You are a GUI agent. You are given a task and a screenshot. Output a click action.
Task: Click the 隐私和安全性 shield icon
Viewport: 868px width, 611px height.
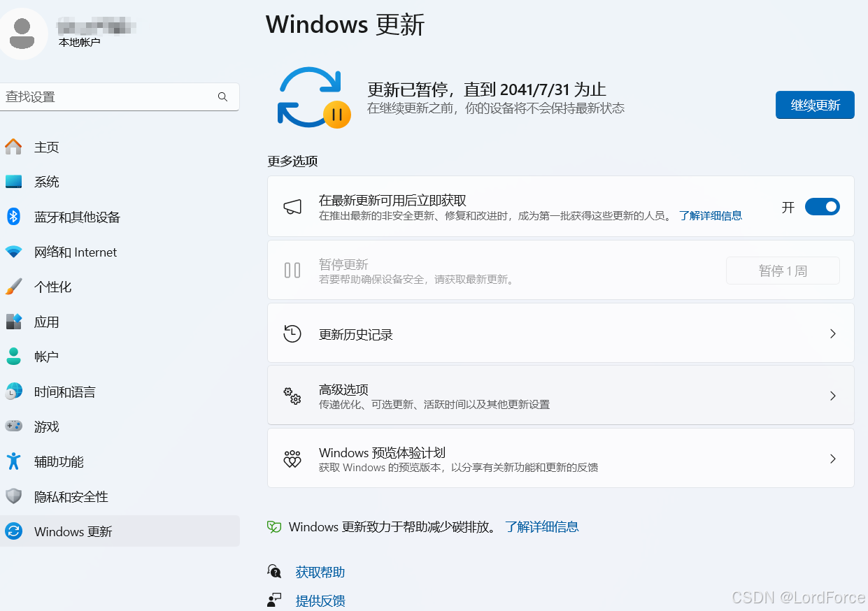click(x=13, y=496)
